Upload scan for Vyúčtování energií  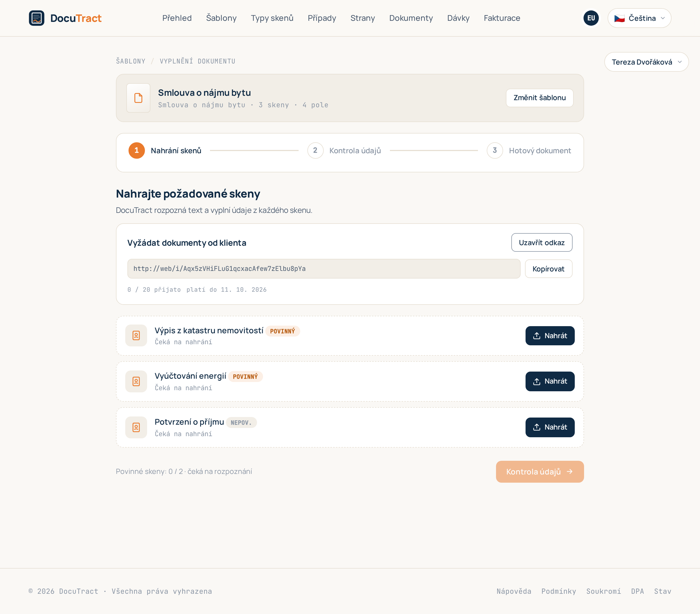[x=550, y=381]
